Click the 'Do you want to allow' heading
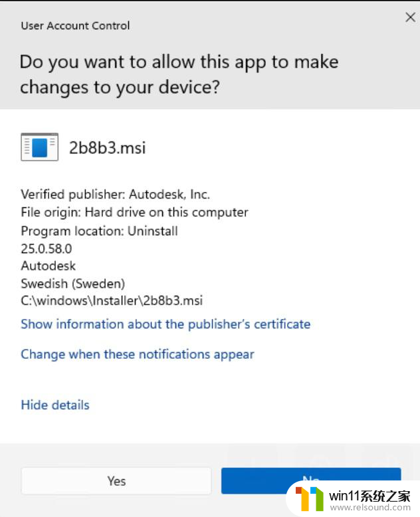Viewport: 420px width, 517px height. (179, 74)
